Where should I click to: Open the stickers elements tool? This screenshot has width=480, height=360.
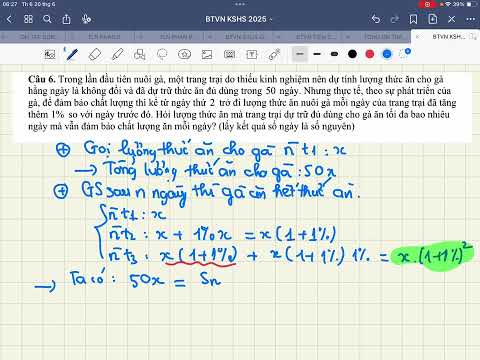click(184, 54)
